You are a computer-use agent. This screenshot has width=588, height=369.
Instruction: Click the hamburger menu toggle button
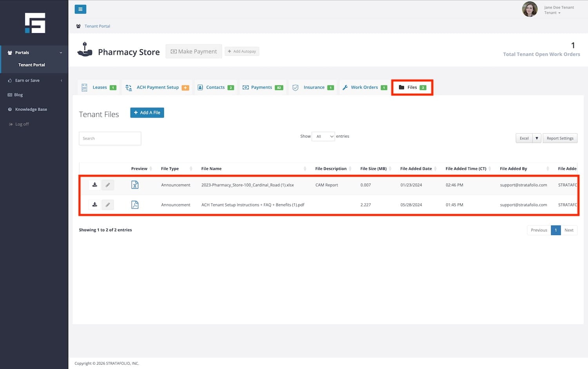(80, 9)
